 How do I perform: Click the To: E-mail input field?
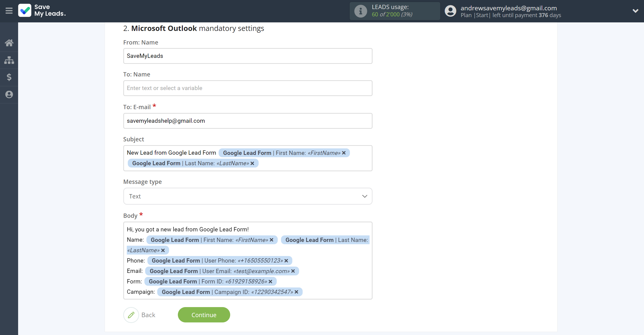[x=248, y=121]
